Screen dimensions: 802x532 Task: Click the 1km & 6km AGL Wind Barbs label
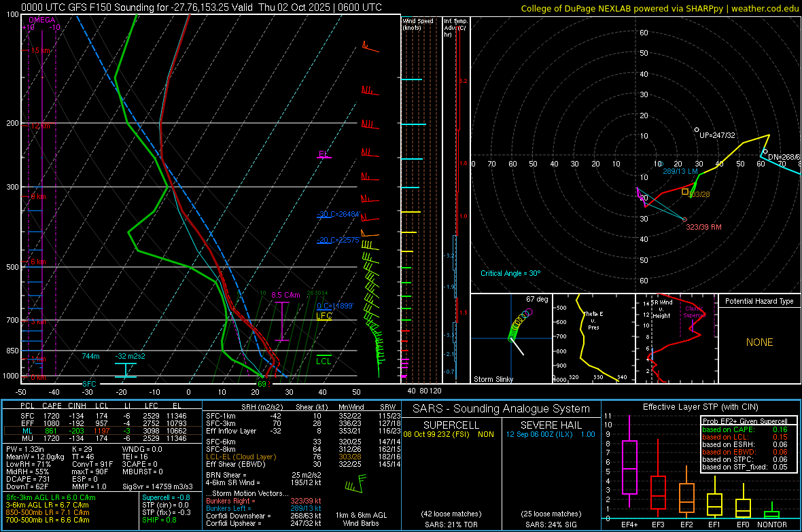(x=361, y=519)
